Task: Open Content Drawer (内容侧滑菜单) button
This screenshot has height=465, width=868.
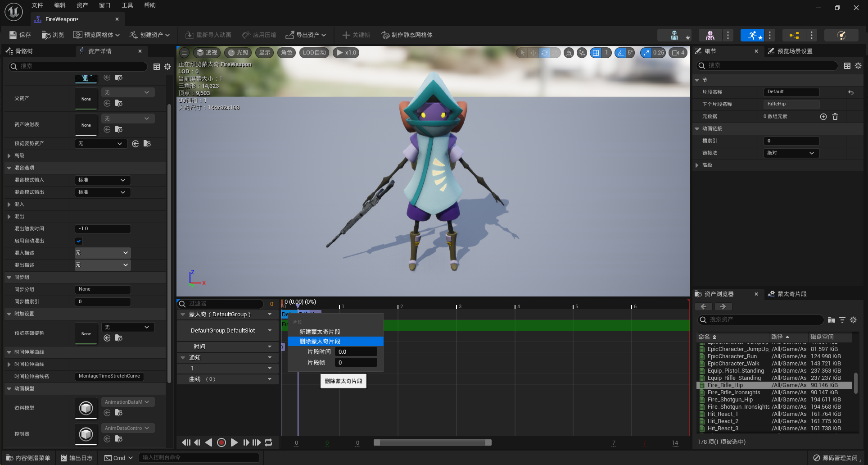Action: coord(28,458)
